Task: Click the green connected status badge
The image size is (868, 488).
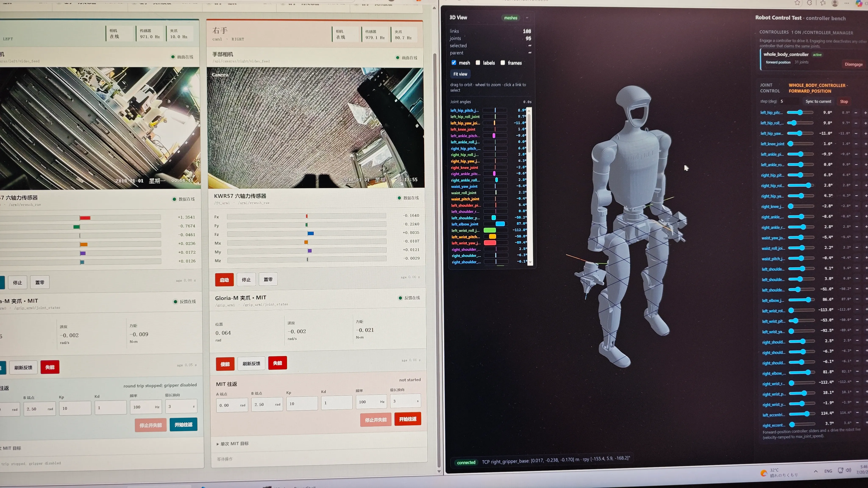Action: point(466,462)
